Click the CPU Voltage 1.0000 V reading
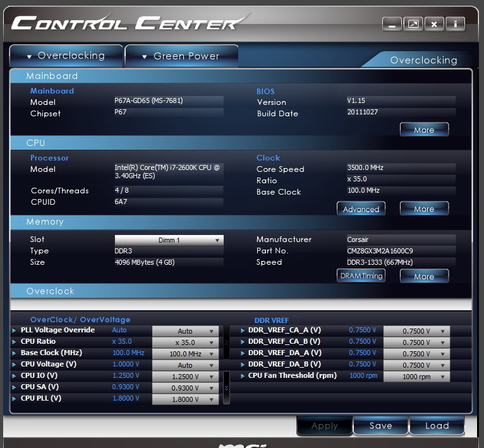Image resolution: width=484 pixels, height=448 pixels. [x=126, y=365]
